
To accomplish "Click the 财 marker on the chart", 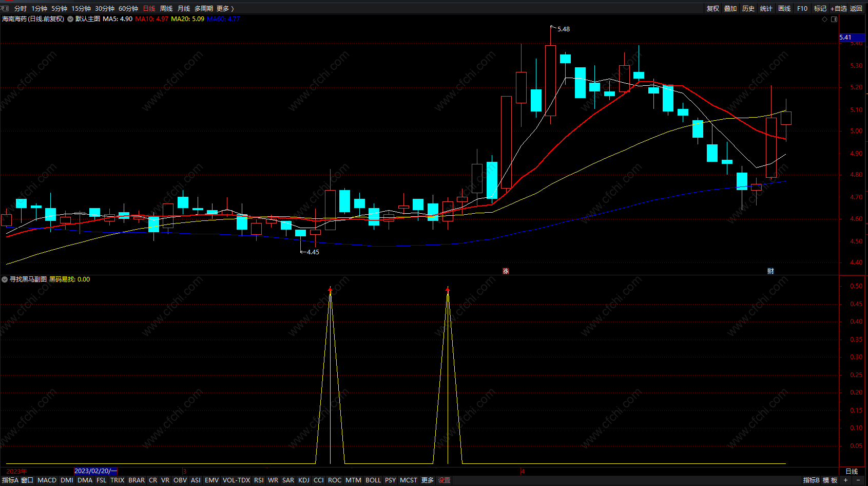I will [770, 271].
